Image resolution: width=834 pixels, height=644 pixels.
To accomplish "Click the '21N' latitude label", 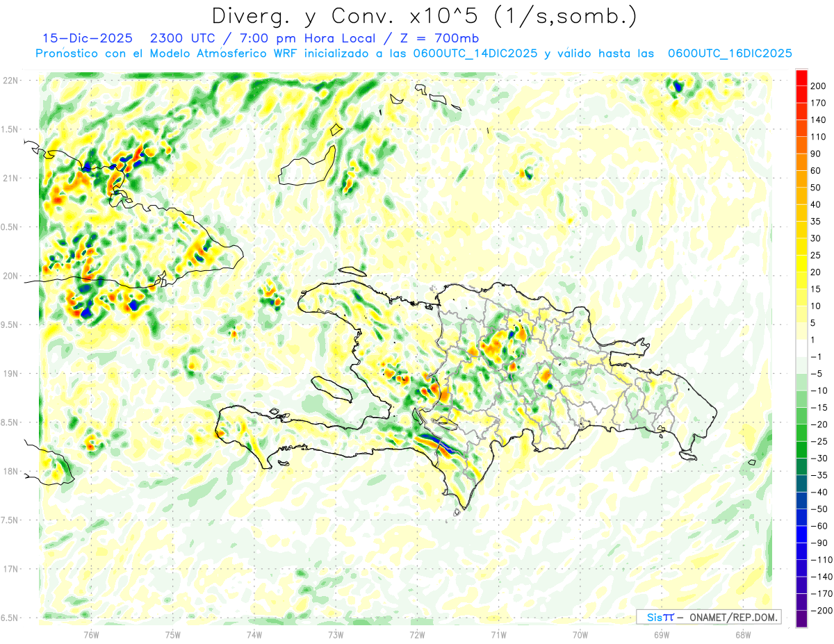I will [11, 178].
